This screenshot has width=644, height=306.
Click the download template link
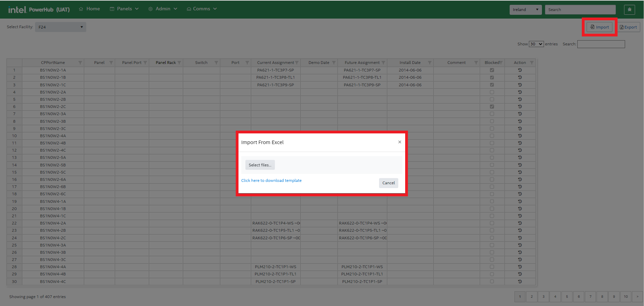point(271,181)
